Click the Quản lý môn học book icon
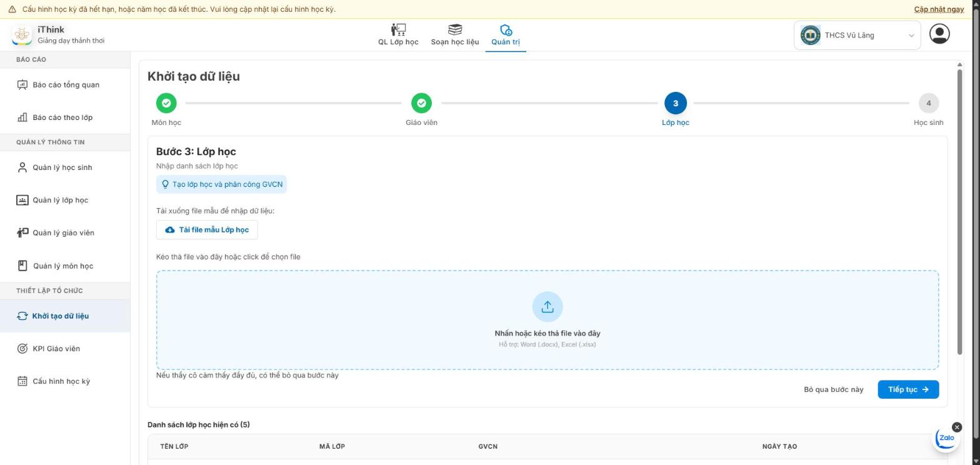 22,266
